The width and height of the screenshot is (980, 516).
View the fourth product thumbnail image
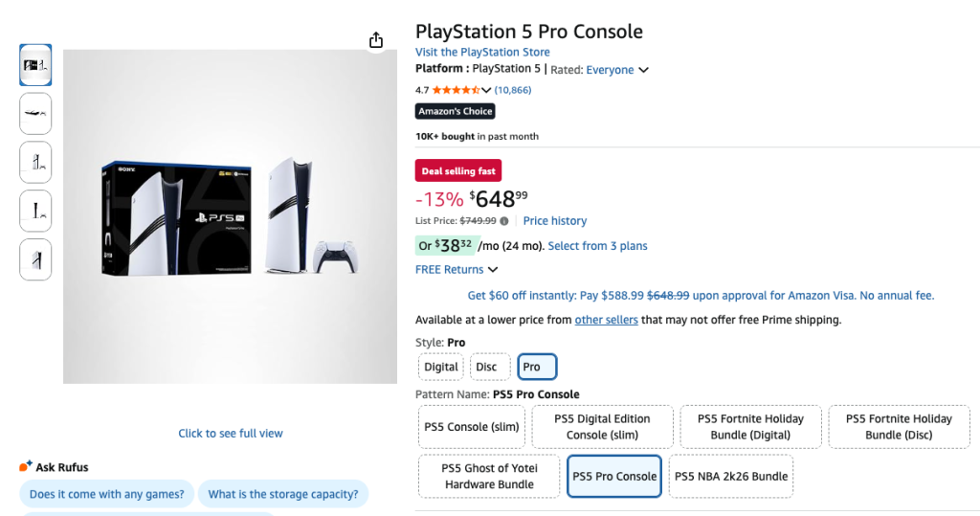coord(35,211)
